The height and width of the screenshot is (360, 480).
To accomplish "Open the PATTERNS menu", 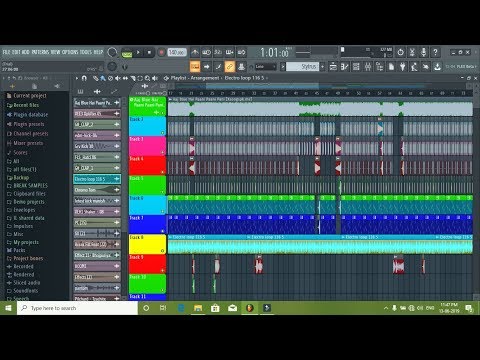I will pyautogui.click(x=40, y=52).
